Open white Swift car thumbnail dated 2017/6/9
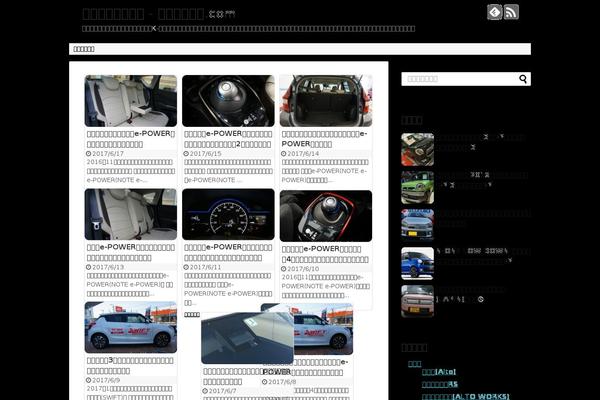Screen dimensions: 600x400 coord(131,327)
